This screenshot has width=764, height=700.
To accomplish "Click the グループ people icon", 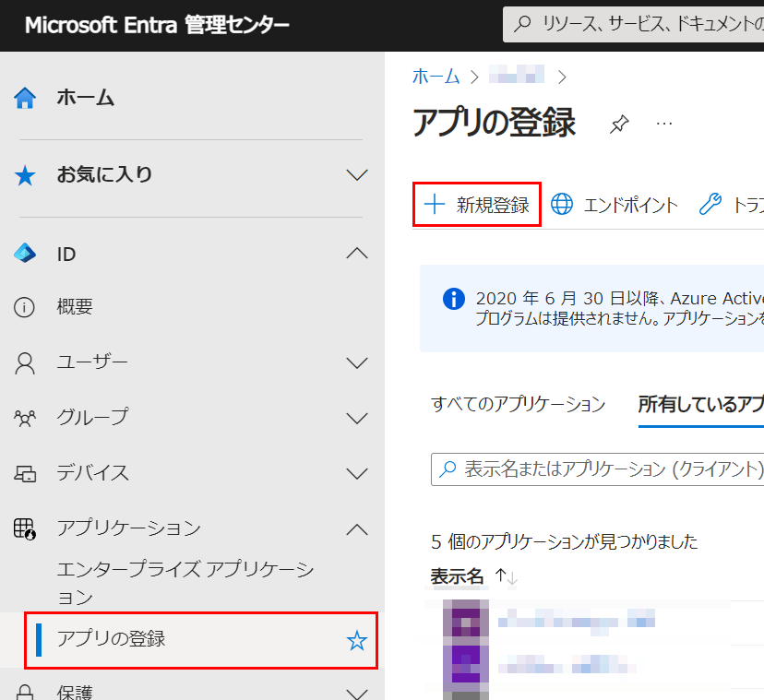I will 25,418.
